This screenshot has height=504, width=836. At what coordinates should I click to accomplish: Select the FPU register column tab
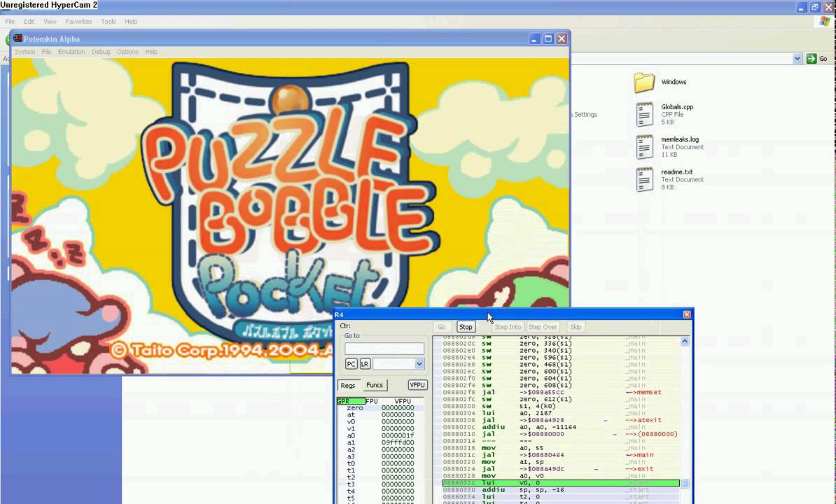click(372, 401)
